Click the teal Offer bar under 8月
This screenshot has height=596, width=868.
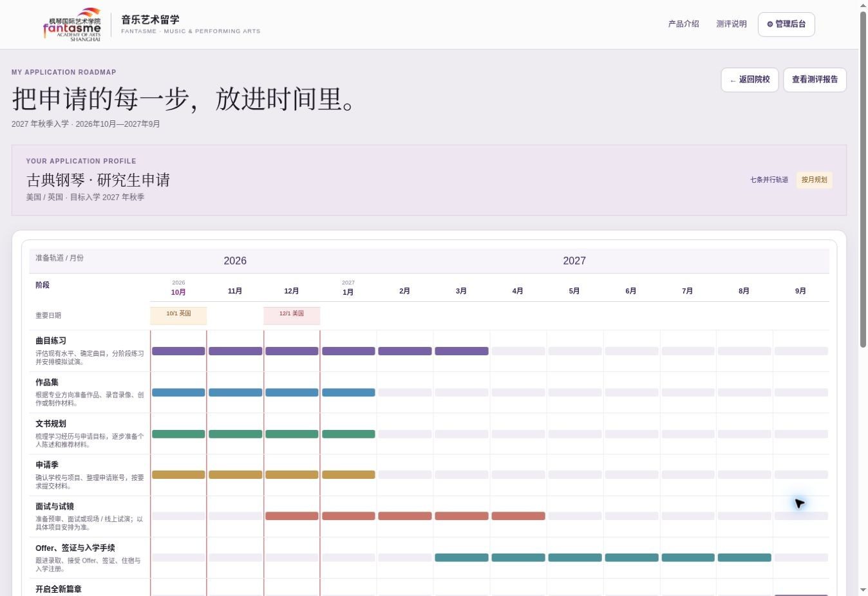click(x=744, y=557)
